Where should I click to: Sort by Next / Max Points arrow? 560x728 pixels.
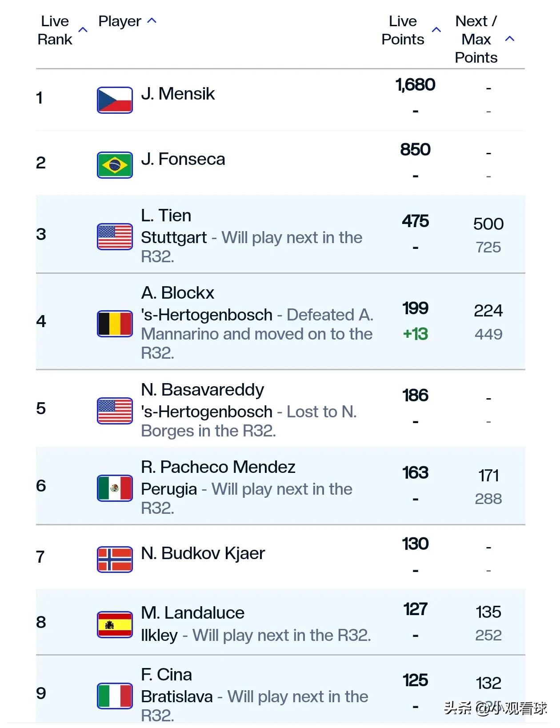tap(510, 39)
